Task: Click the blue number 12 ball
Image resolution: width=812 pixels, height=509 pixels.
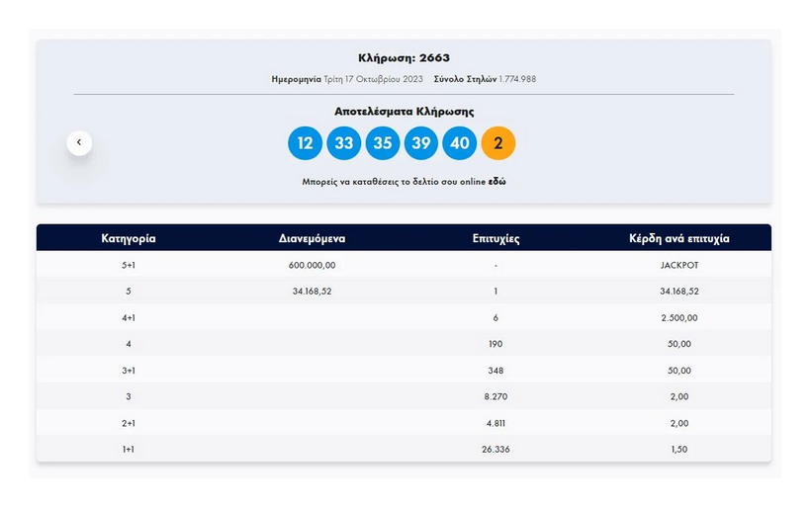Action: (x=305, y=143)
